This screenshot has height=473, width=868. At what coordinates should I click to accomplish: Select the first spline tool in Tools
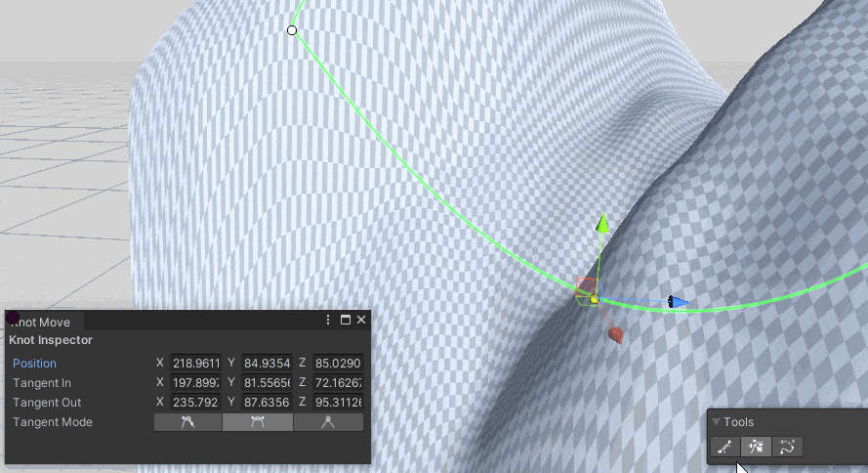click(723, 447)
